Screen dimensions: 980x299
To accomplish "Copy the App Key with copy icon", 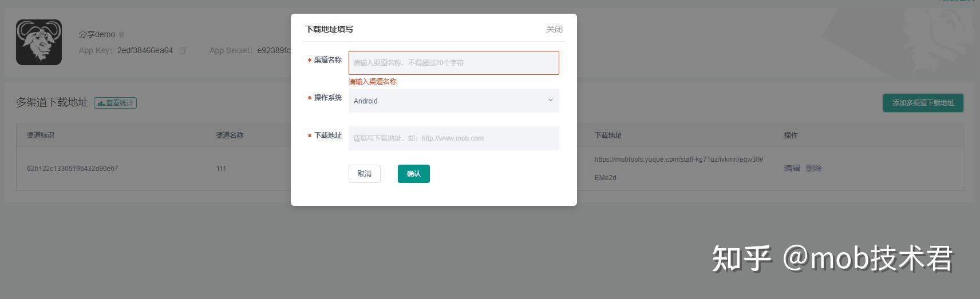I will point(183,50).
